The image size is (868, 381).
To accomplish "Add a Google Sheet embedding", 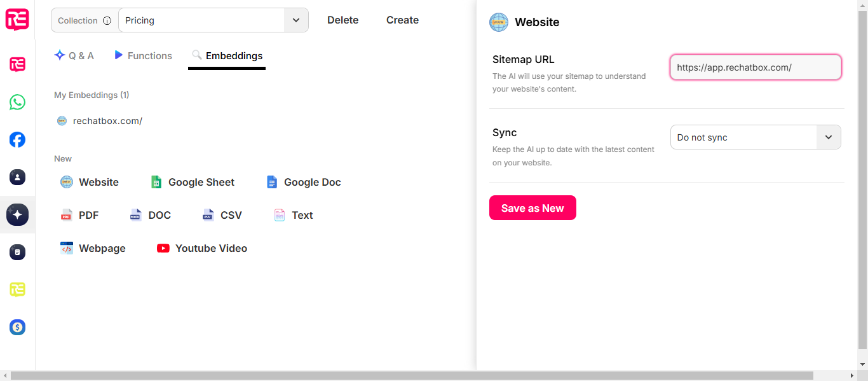I will pos(193,182).
